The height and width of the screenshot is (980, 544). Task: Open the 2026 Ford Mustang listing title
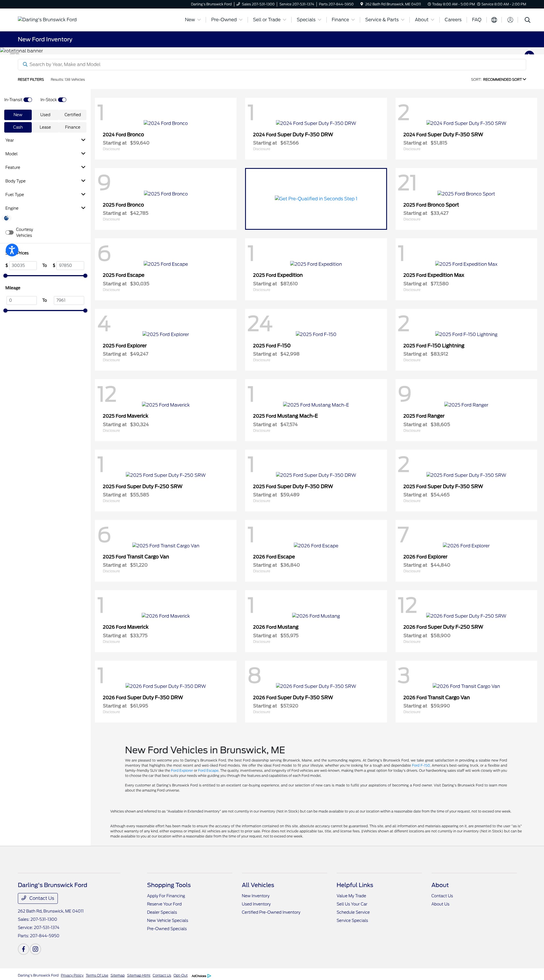point(275,627)
